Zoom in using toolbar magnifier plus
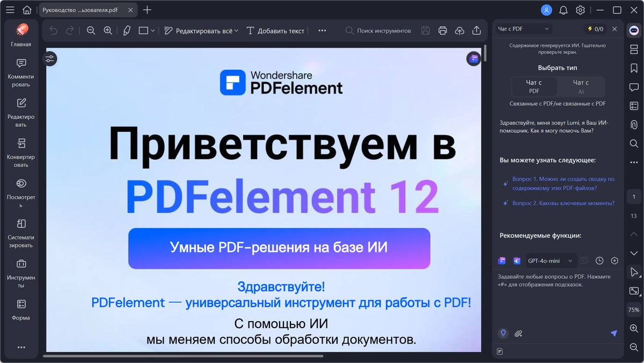This screenshot has height=363, width=644. tap(108, 31)
